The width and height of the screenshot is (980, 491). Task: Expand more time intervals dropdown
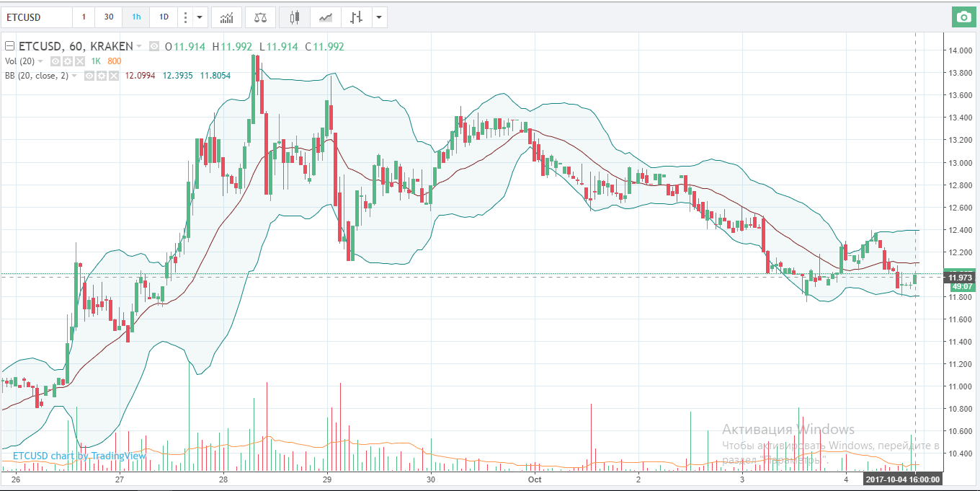pos(200,17)
